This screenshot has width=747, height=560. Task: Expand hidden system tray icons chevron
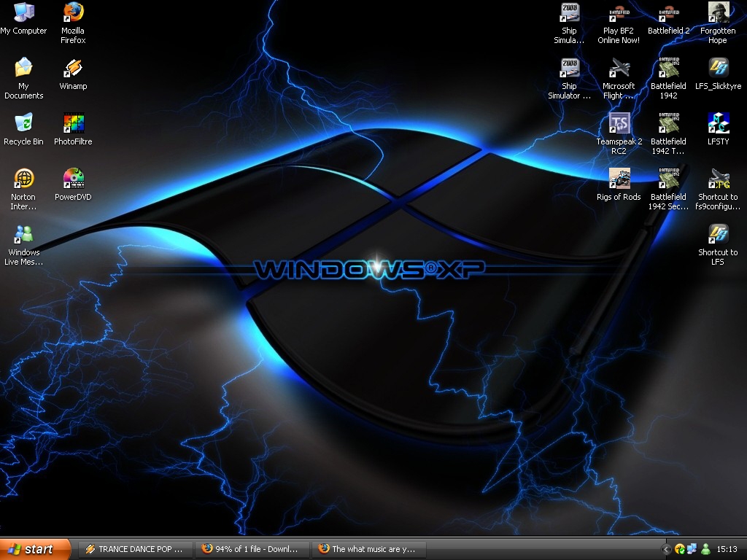(666, 550)
